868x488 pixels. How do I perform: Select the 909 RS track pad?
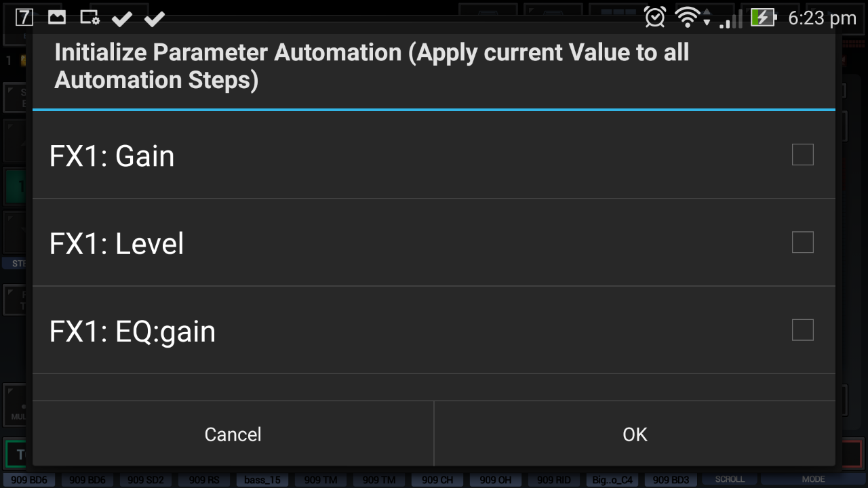(x=204, y=480)
